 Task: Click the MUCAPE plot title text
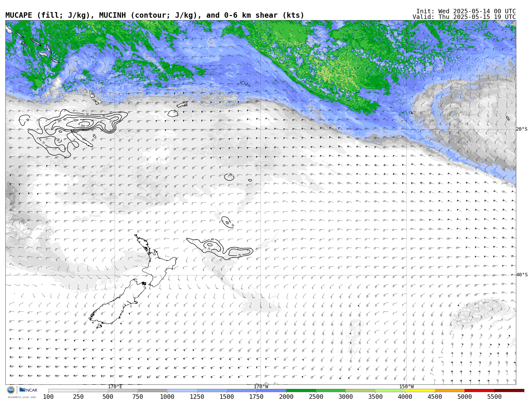point(155,15)
